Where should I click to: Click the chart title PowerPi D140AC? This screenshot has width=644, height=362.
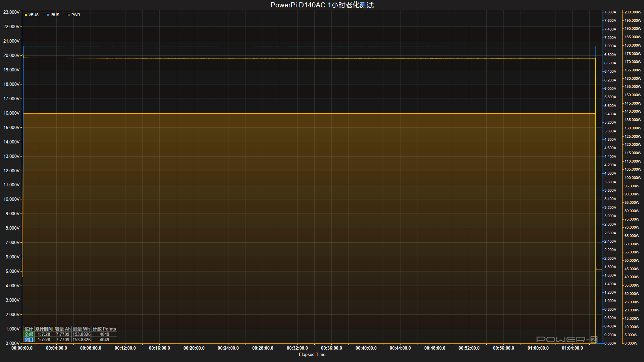[322, 5]
